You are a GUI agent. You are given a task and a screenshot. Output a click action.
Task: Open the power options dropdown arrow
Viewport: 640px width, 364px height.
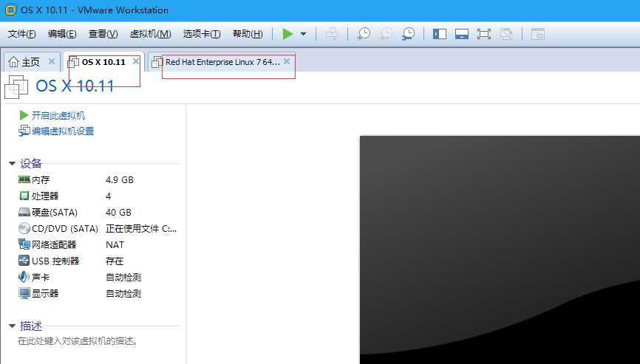(x=303, y=34)
